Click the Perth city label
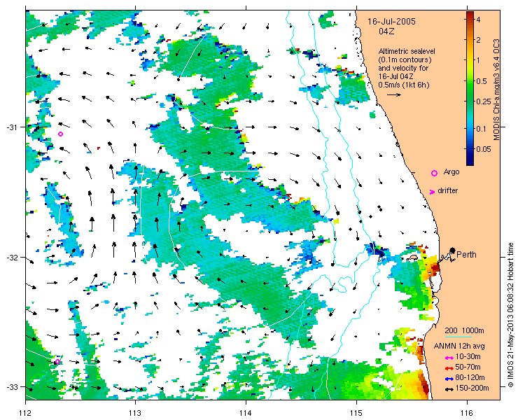 click(466, 254)
